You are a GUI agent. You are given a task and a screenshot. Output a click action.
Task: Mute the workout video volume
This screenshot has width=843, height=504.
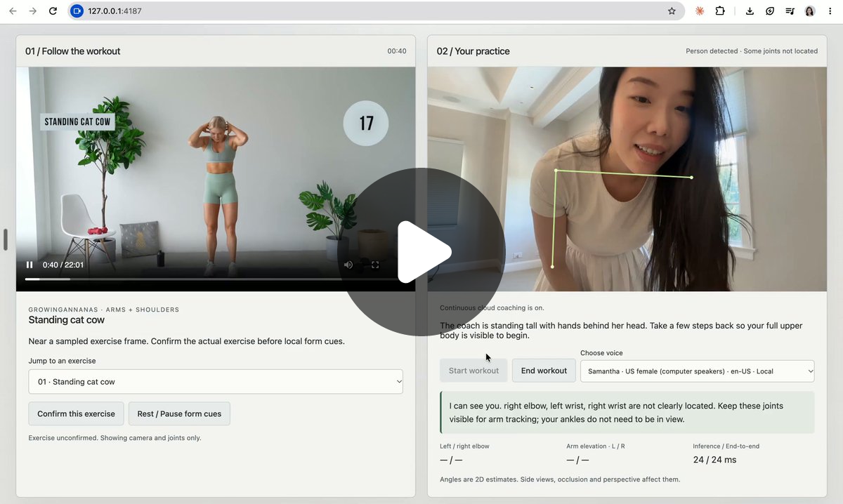point(348,265)
